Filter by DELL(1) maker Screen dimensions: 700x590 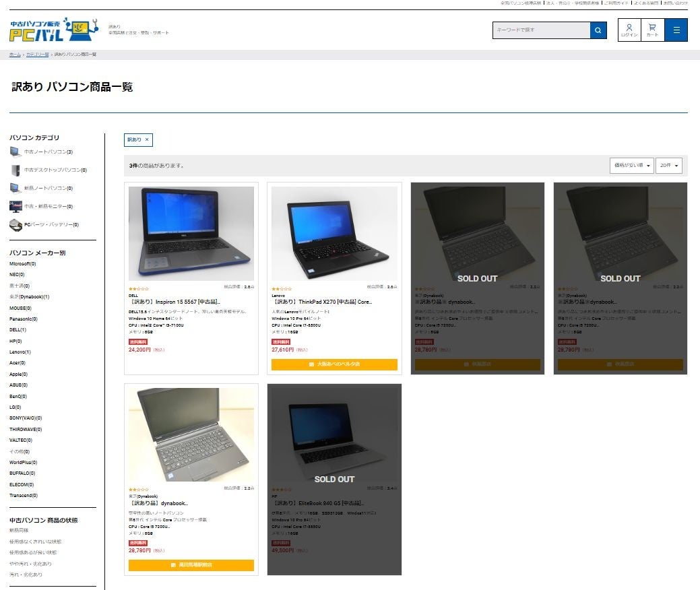pyautogui.click(x=18, y=330)
